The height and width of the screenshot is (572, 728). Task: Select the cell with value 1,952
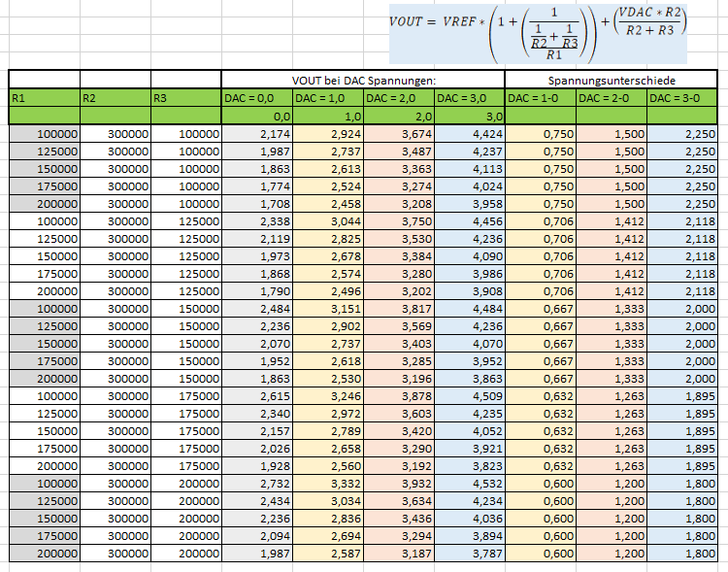[x=257, y=361]
